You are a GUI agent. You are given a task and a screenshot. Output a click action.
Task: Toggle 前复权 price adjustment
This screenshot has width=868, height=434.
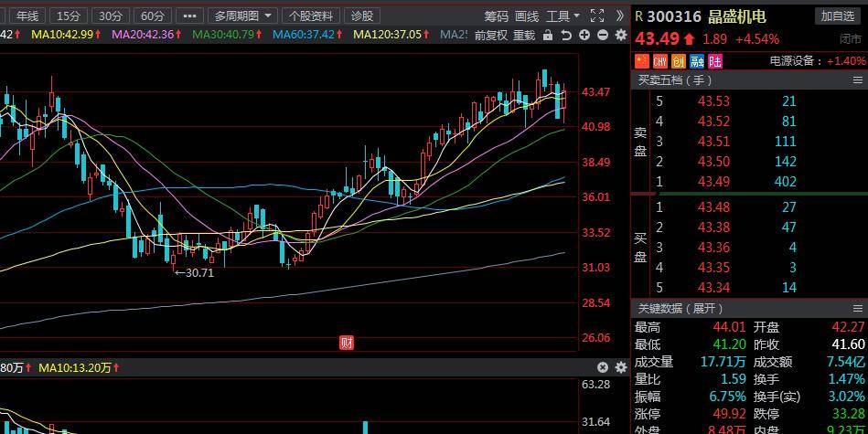point(490,35)
